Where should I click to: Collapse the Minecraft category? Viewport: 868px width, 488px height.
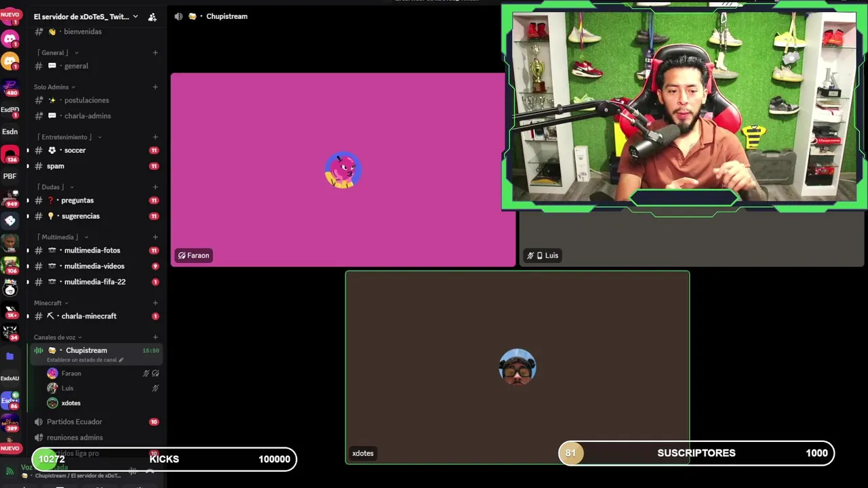coord(51,303)
